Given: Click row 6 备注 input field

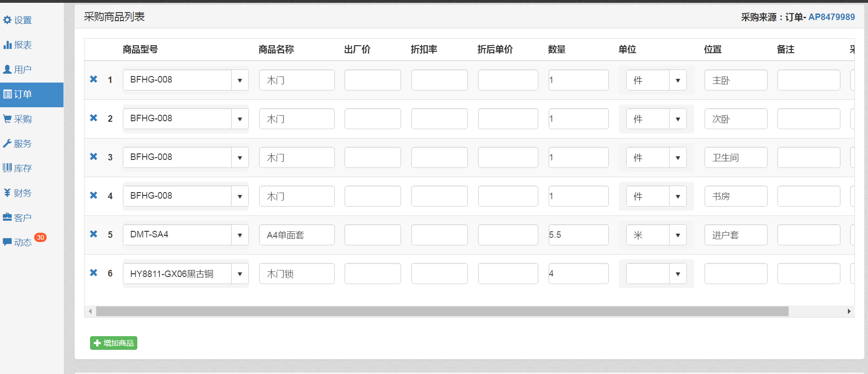Looking at the screenshot, I should pyautogui.click(x=809, y=274).
